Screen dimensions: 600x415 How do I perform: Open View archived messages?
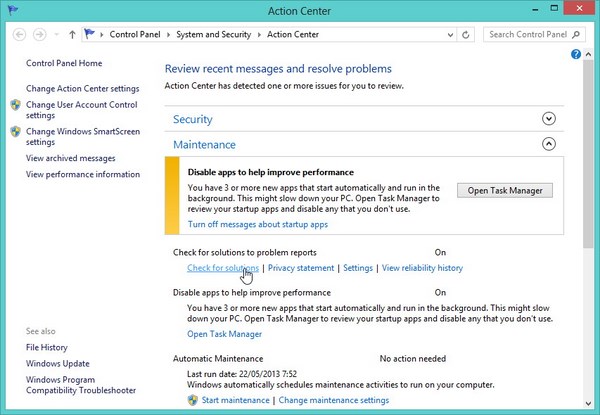click(70, 158)
